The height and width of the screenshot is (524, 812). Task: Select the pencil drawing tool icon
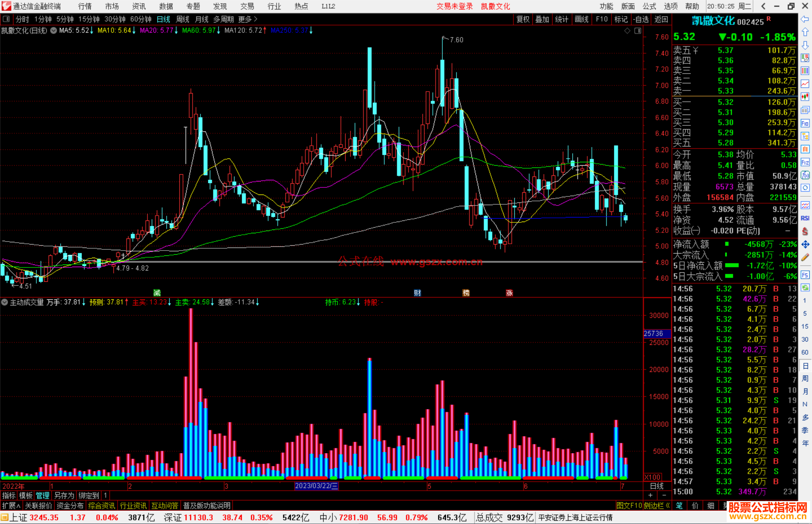coord(805,257)
